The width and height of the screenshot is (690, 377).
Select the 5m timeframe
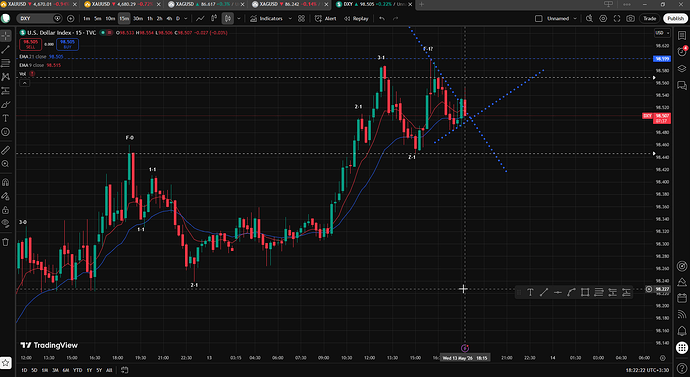(98, 18)
